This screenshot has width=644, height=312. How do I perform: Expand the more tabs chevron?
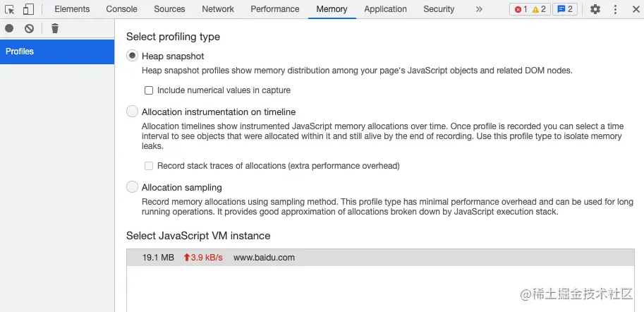click(x=479, y=9)
